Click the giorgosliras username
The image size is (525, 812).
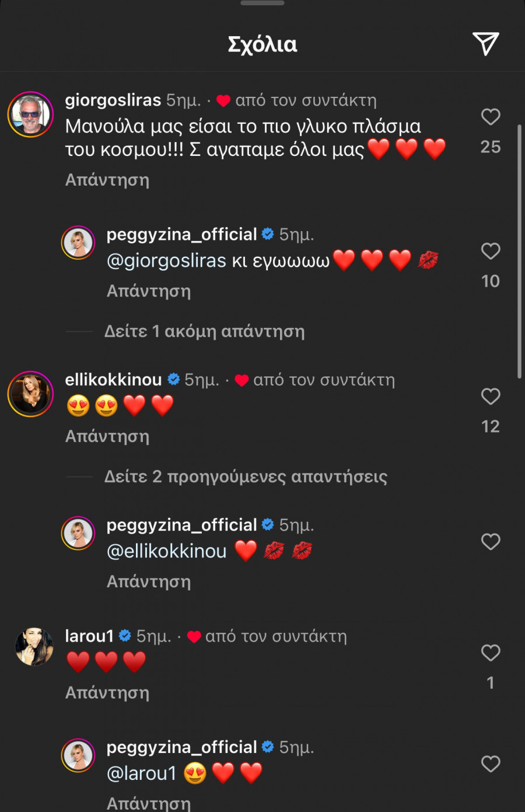pyautogui.click(x=113, y=100)
